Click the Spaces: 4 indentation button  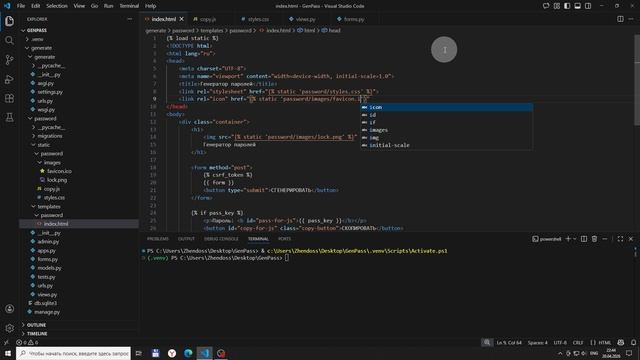537,342
